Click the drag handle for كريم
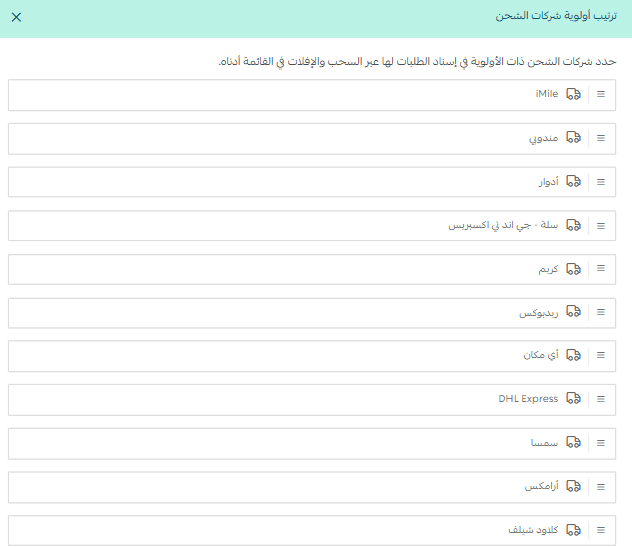 pyautogui.click(x=601, y=269)
